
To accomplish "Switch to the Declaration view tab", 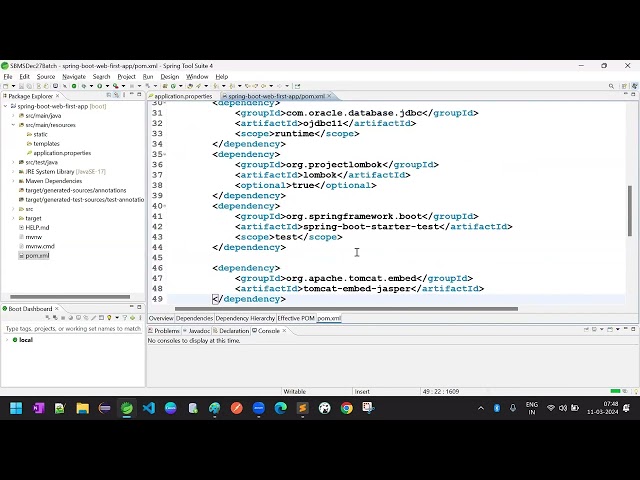I will click(x=231, y=331).
